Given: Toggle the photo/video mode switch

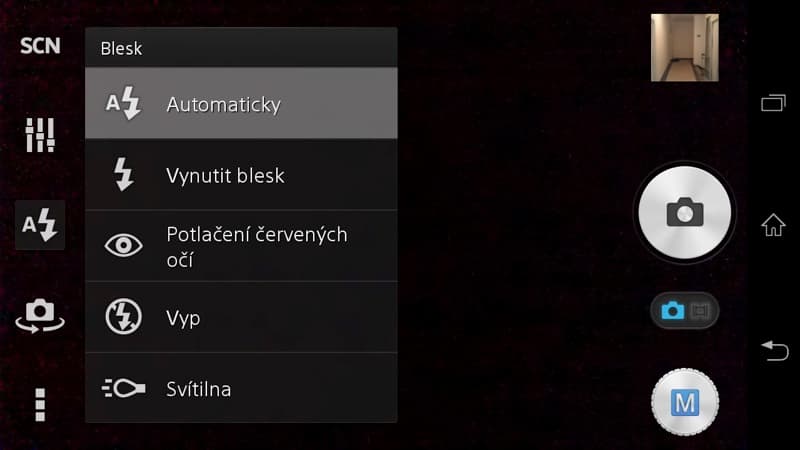Looking at the screenshot, I should click(685, 311).
